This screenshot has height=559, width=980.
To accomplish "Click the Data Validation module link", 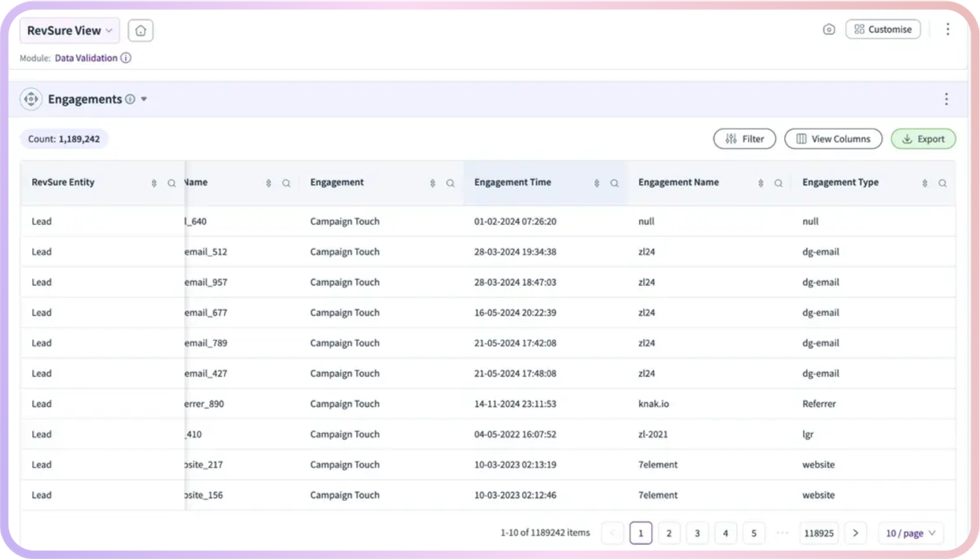I will pyautogui.click(x=86, y=58).
